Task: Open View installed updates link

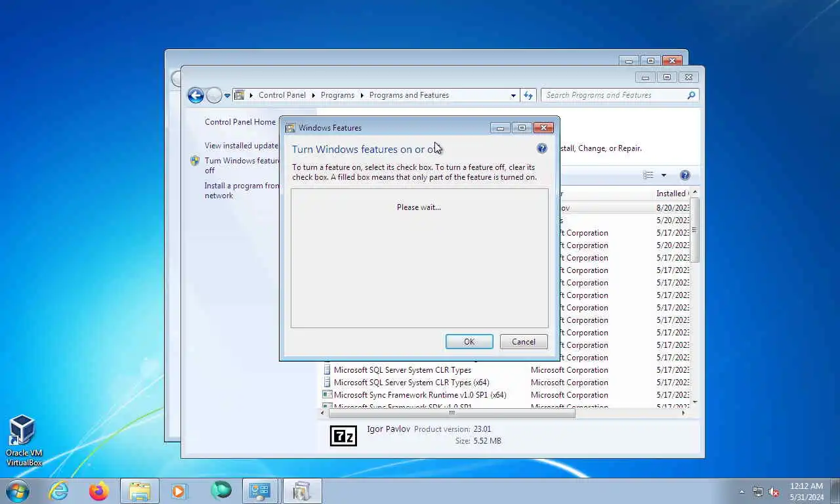Action: coord(241,146)
